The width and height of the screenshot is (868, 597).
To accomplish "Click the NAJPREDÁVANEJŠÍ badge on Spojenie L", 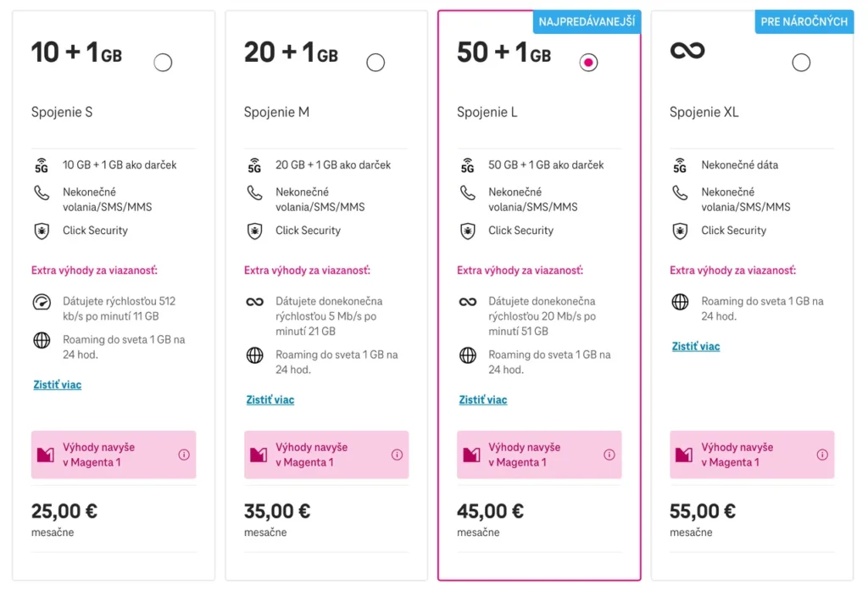I will pyautogui.click(x=586, y=23).
